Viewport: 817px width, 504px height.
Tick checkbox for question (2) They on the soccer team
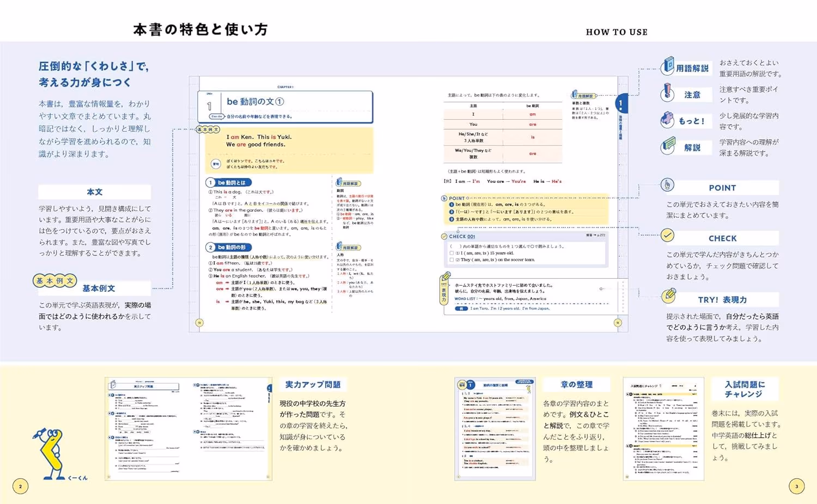452,260
